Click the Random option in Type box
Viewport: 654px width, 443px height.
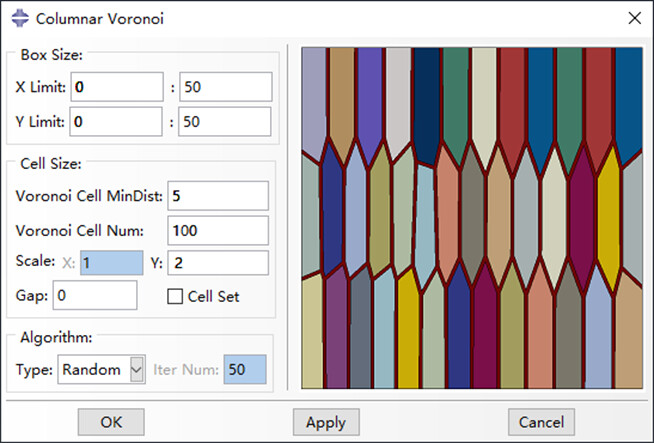point(92,370)
